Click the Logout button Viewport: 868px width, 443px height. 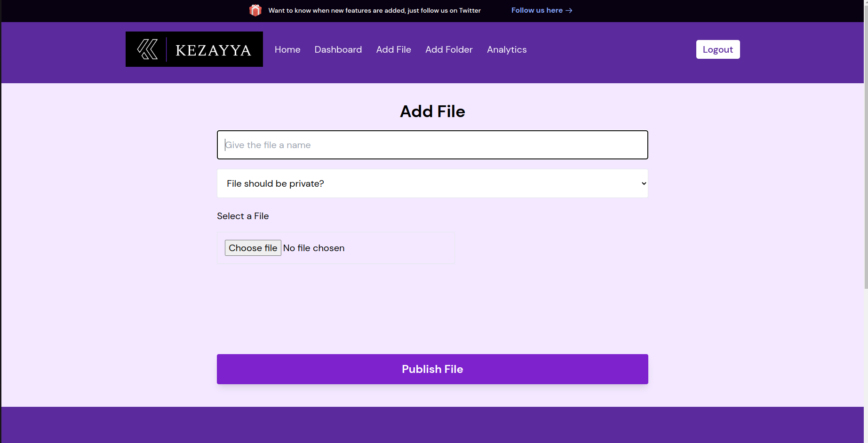tap(718, 49)
